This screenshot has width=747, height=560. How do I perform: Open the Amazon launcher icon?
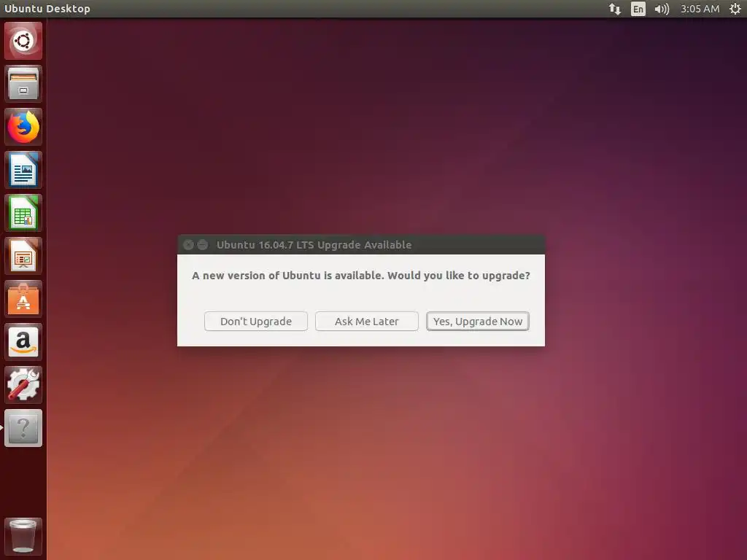point(23,342)
